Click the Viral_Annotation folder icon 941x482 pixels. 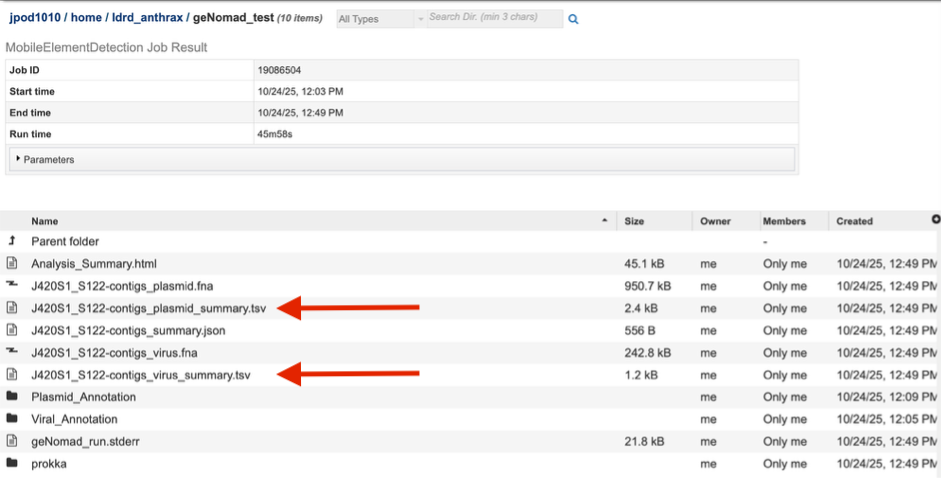pos(12,419)
